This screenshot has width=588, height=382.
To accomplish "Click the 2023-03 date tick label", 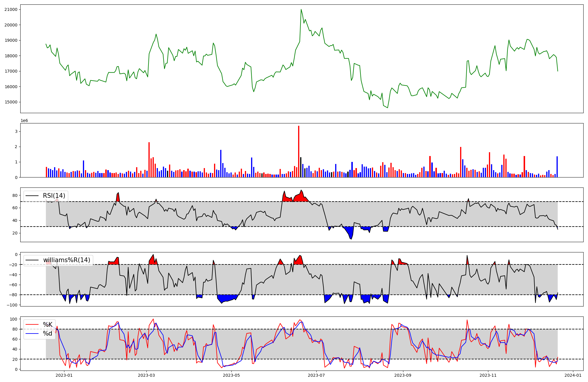I will tap(146, 375).
